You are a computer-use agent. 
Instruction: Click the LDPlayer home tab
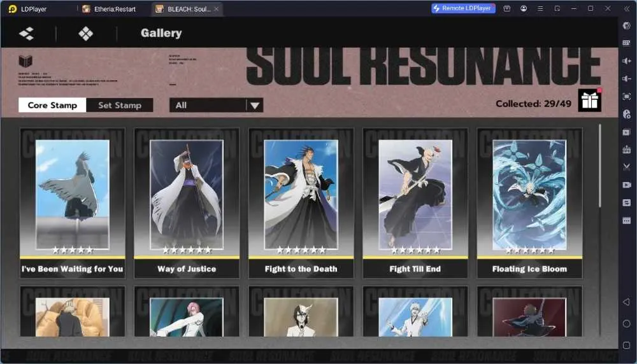[x=27, y=9]
